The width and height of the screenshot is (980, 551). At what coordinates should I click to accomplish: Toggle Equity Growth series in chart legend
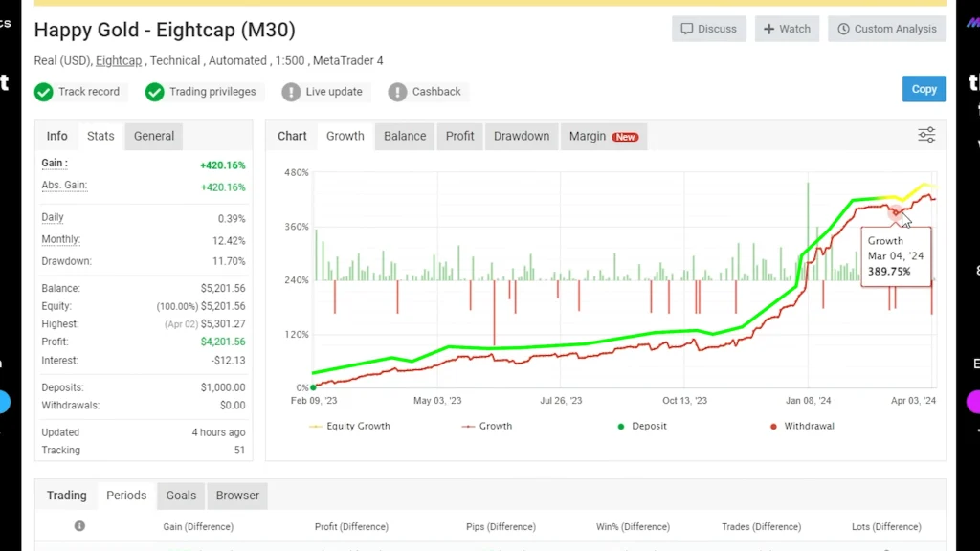click(349, 426)
